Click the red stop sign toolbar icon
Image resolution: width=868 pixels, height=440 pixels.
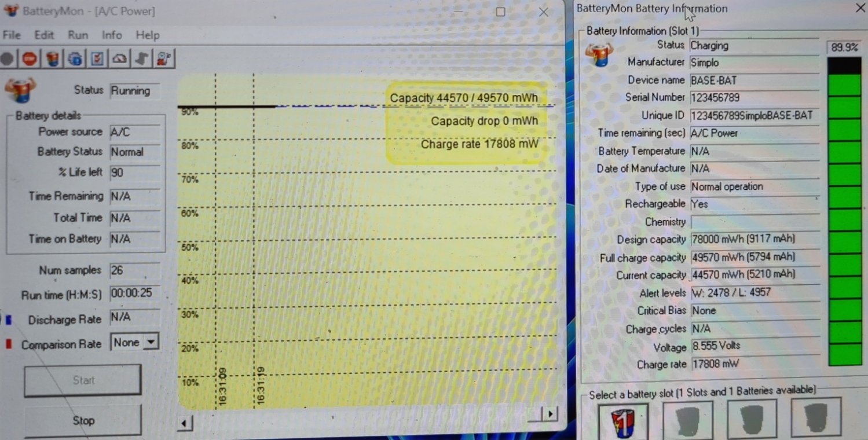pyautogui.click(x=30, y=58)
